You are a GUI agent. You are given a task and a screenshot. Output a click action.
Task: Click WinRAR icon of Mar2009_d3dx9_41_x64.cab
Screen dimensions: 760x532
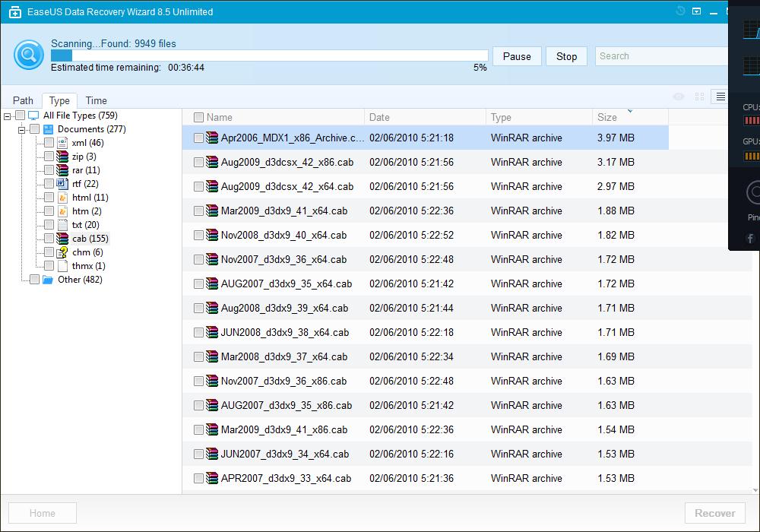[x=212, y=211]
